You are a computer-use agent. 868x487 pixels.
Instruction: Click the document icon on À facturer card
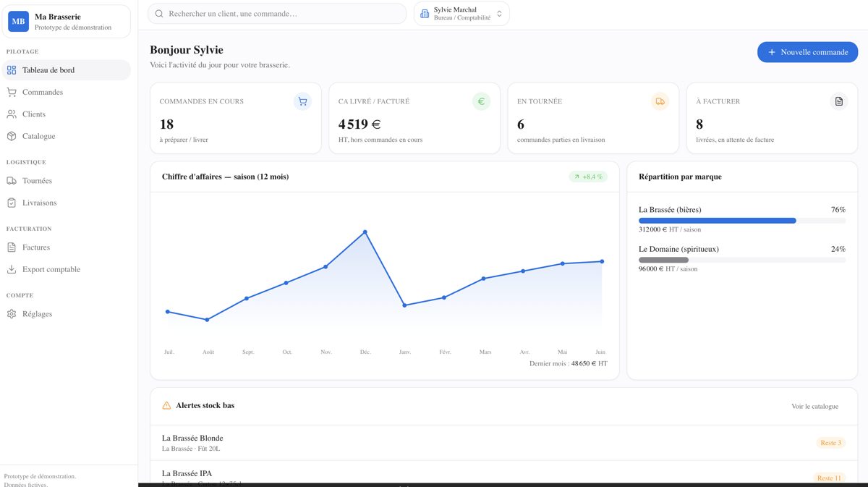pyautogui.click(x=839, y=101)
